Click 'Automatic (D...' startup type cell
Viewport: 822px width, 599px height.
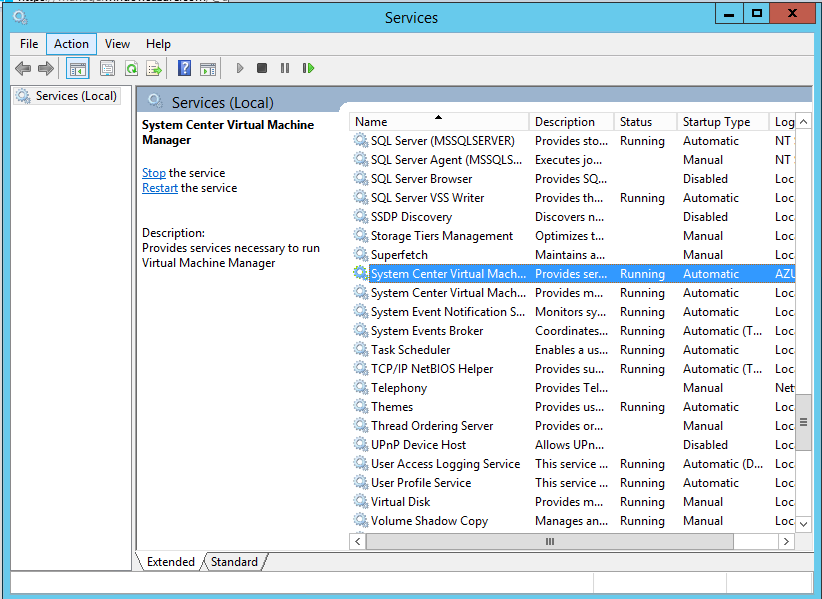[723, 464]
